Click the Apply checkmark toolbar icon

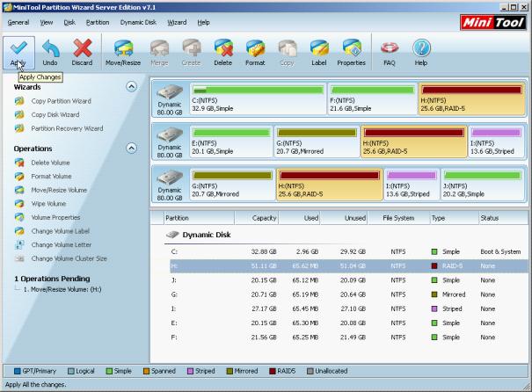[x=18, y=48]
